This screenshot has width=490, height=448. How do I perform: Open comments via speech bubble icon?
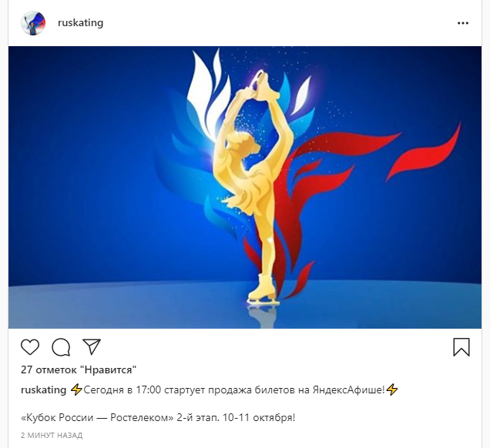pyautogui.click(x=61, y=347)
